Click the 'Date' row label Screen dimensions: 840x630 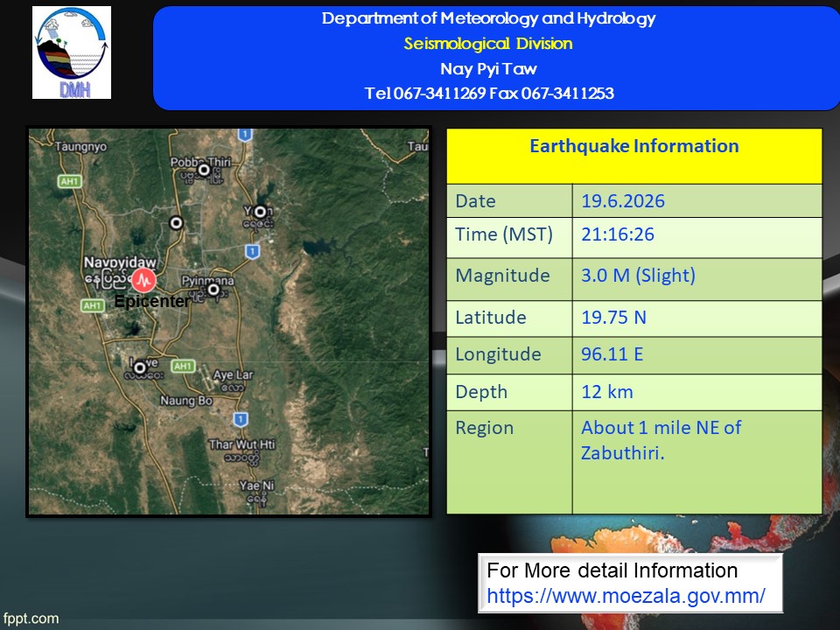point(475,201)
